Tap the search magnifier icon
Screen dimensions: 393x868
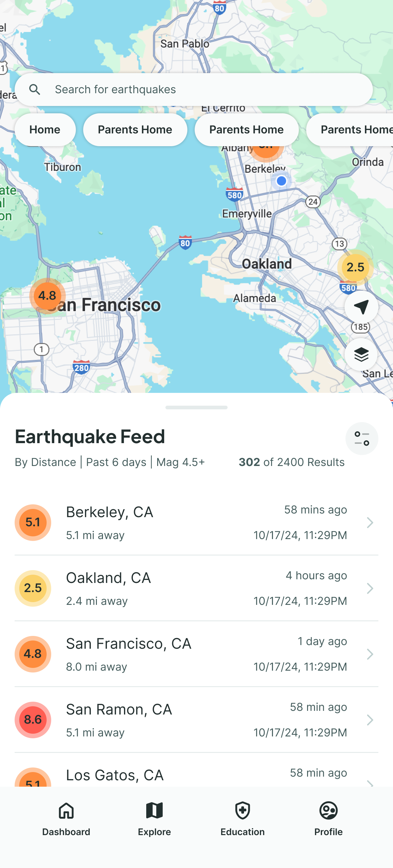[34, 90]
